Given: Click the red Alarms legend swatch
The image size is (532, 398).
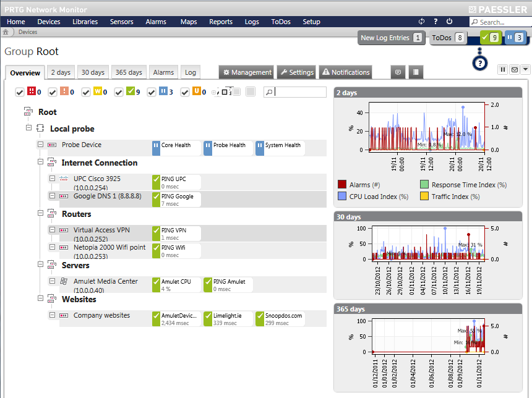Looking at the screenshot, I should pos(342,184).
